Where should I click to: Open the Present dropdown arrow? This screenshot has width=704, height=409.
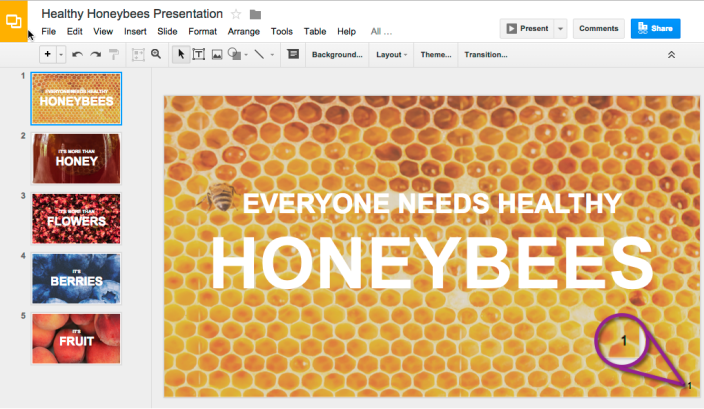[x=560, y=29]
